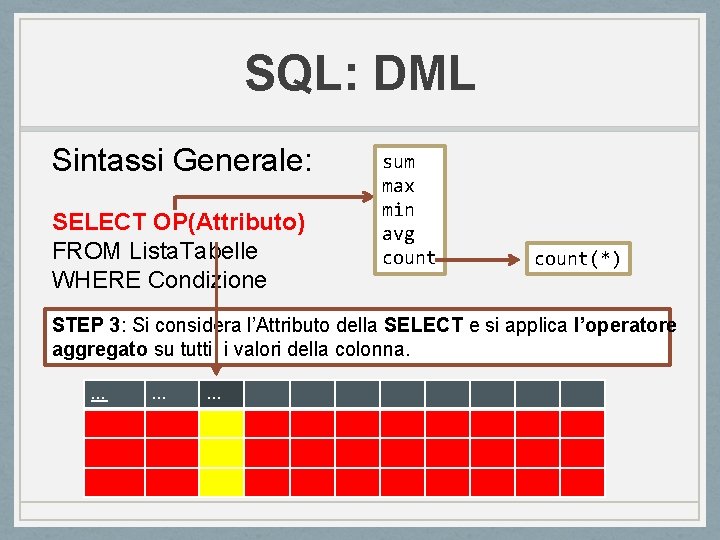Click the bold word 'aggregato' in the step text
Screen dimensions: 720x540
100,349
